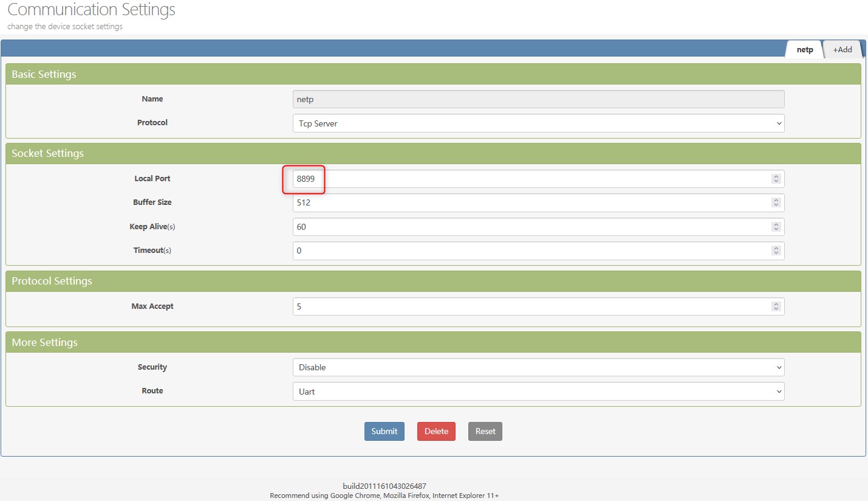Click the gray Reset button
Image resolution: width=868 pixels, height=501 pixels.
pos(485,431)
